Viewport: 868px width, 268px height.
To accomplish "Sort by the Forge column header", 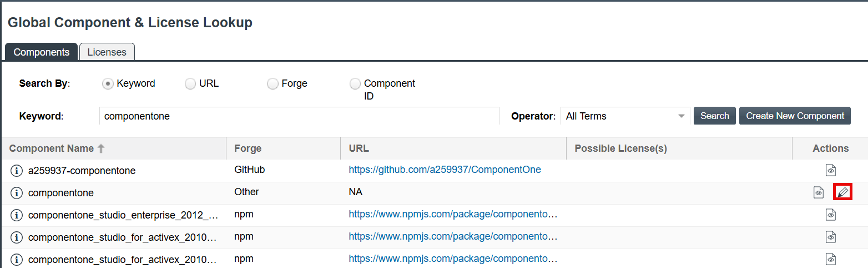I will 248,148.
